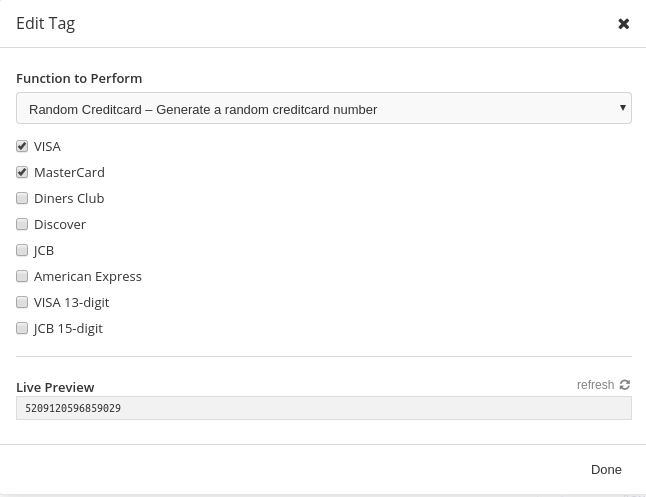Click the Discover label text

click(x=60, y=224)
